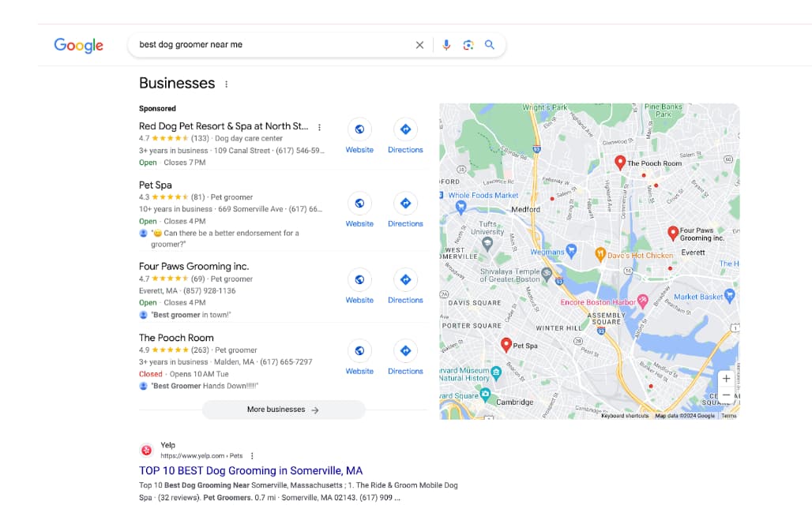Click the Harvard Museum of Natural History marker
Image resolution: width=812 pixels, height=524 pixels.
496,372
